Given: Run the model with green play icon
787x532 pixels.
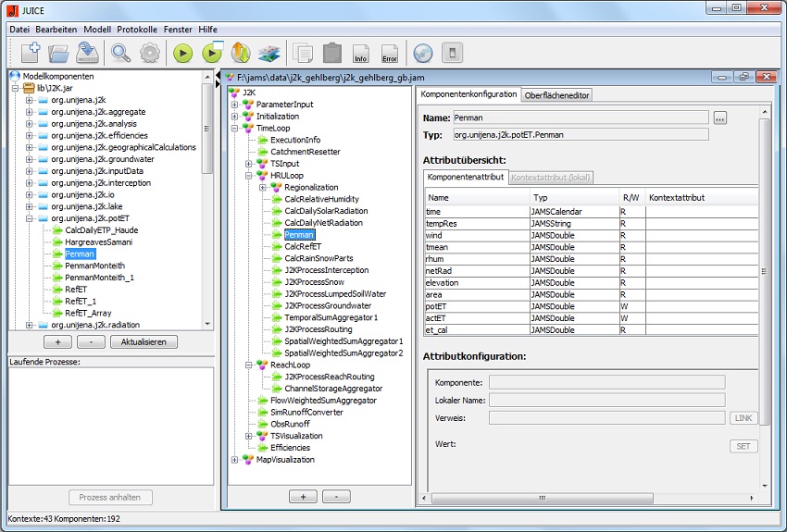Looking at the screenshot, I should coord(182,53).
